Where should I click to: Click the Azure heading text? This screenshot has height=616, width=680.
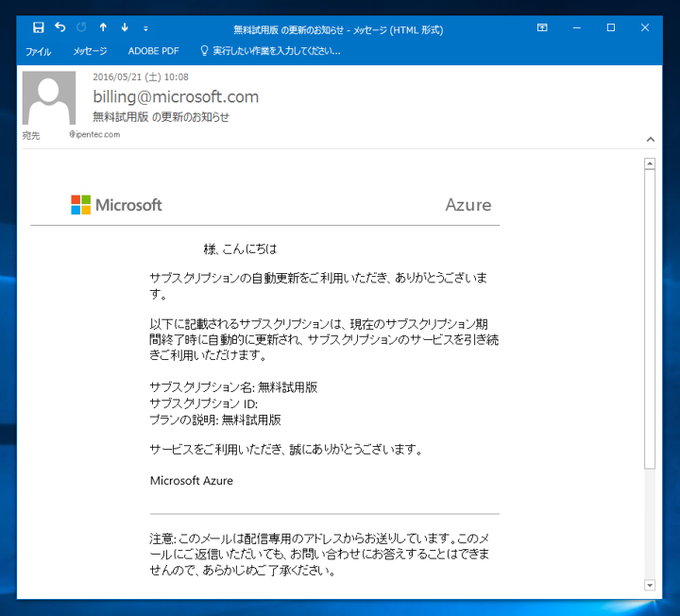coord(468,205)
